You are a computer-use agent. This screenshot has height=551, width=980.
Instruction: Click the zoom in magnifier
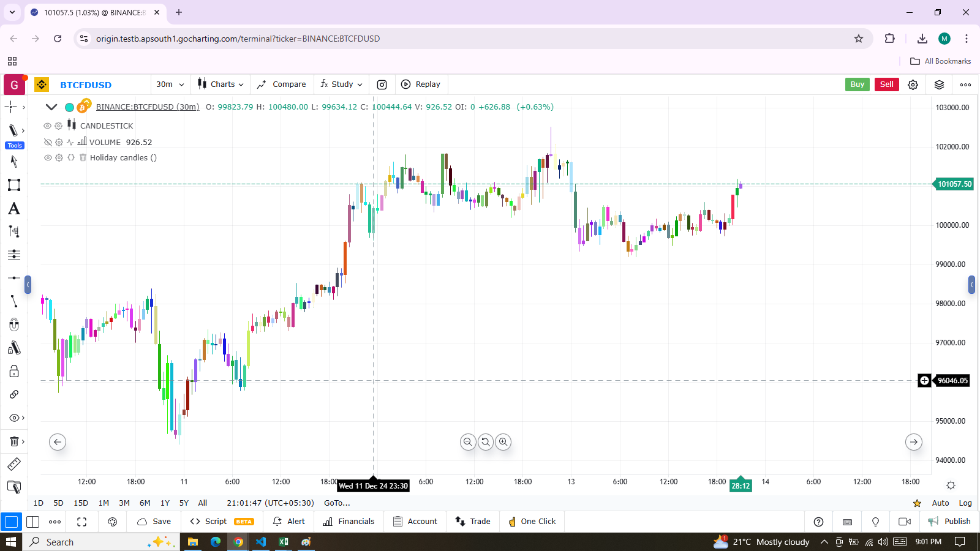tap(503, 442)
